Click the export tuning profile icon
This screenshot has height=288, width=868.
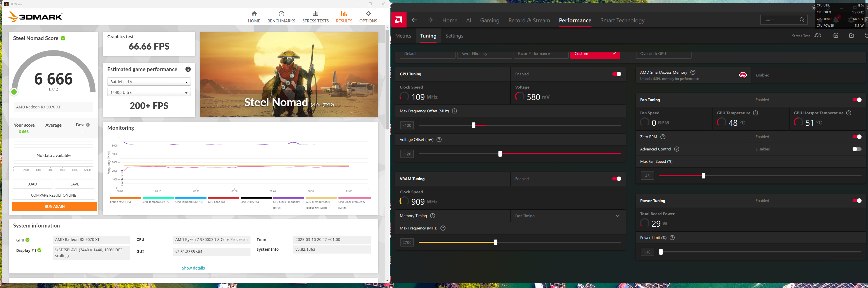(x=851, y=36)
